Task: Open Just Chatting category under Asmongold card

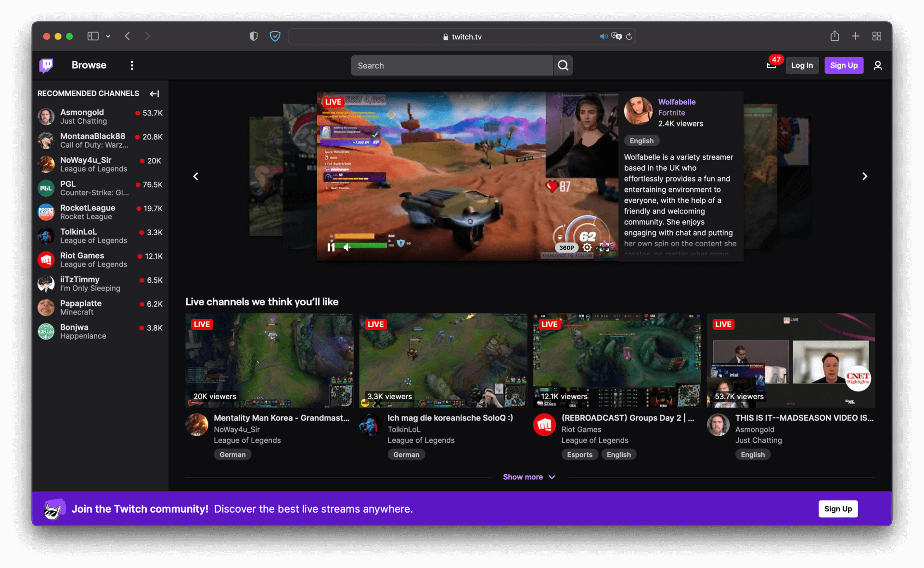Action: [758, 440]
